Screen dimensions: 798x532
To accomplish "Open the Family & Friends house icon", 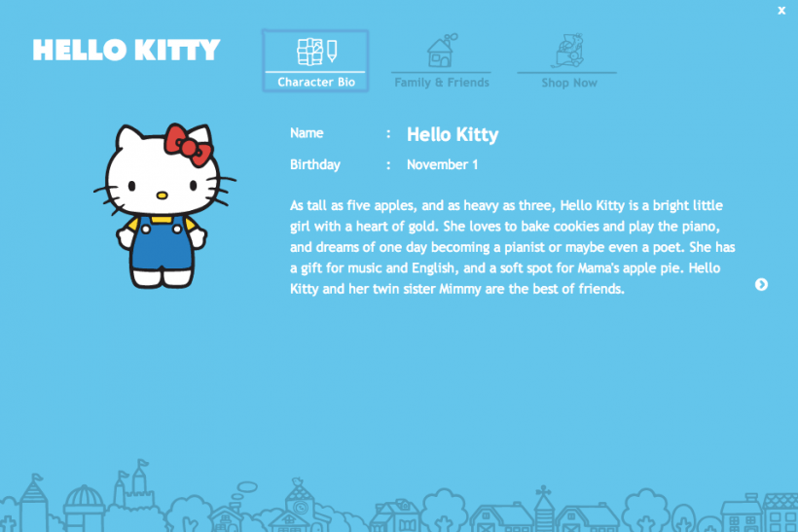I will (442, 51).
